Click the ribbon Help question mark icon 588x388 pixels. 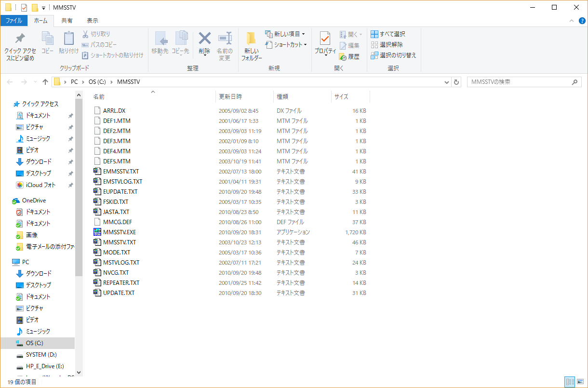[581, 21]
